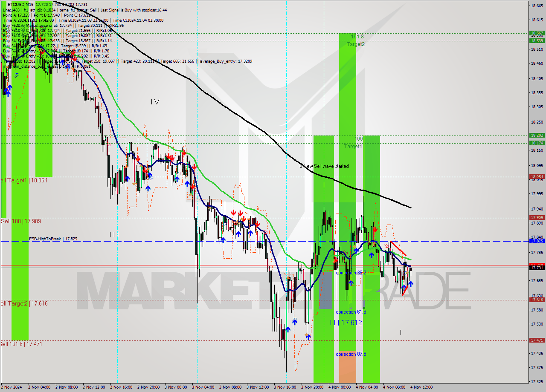The height and width of the screenshot is (392, 546).
Task: Click the '161.8 Target2' annotation on the green bar
Action: pyautogui.click(x=356, y=40)
